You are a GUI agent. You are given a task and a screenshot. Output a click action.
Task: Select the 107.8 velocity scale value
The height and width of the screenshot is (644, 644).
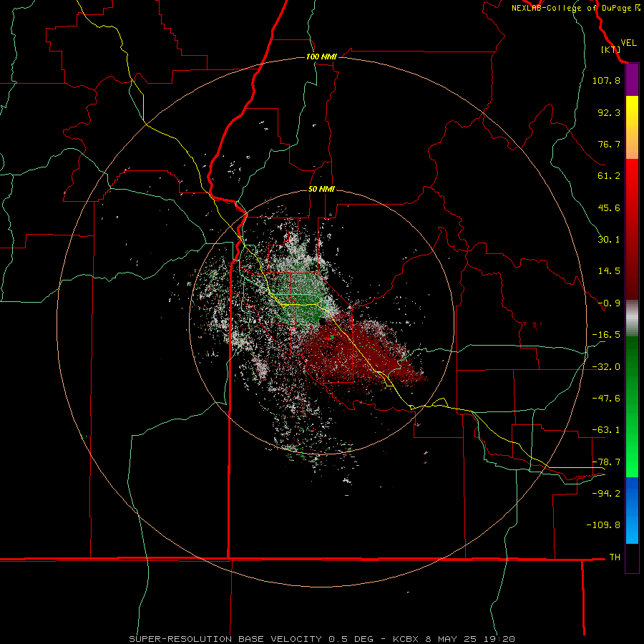606,80
